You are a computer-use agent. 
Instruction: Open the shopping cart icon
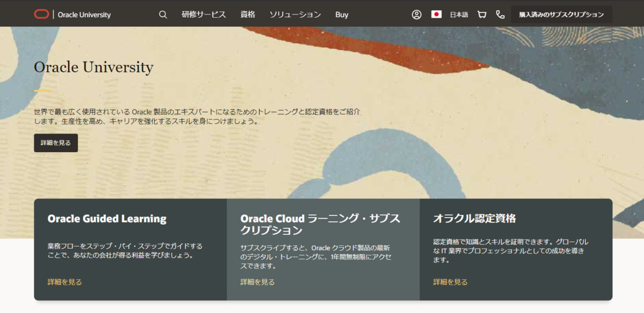[x=481, y=14]
